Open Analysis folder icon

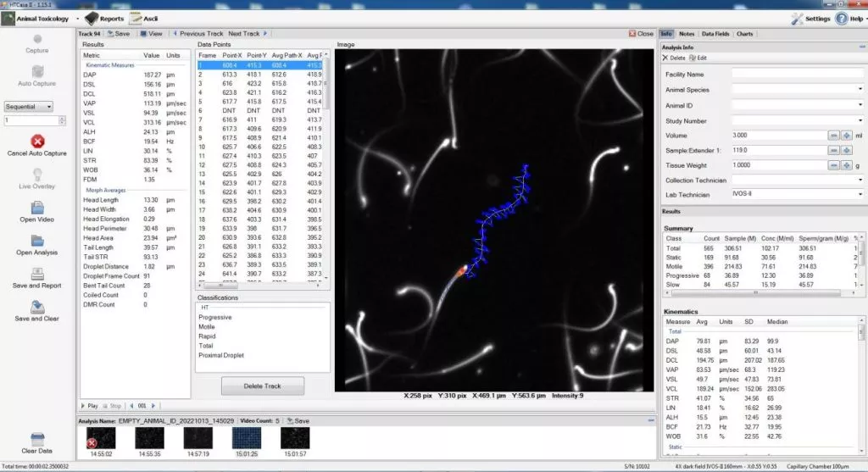pos(37,241)
